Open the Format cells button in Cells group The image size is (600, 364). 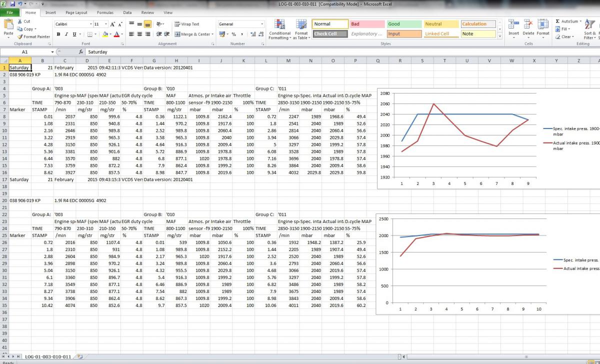543,27
